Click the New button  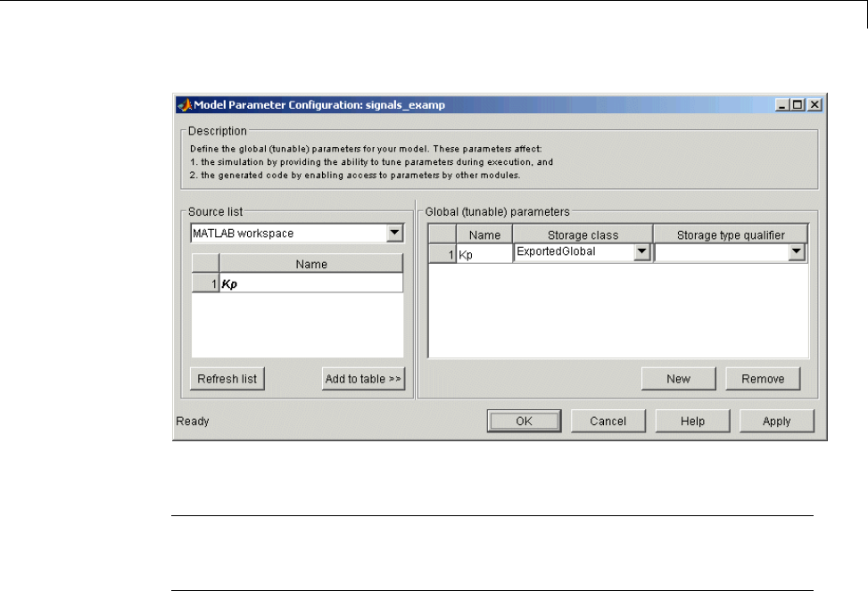(x=679, y=379)
